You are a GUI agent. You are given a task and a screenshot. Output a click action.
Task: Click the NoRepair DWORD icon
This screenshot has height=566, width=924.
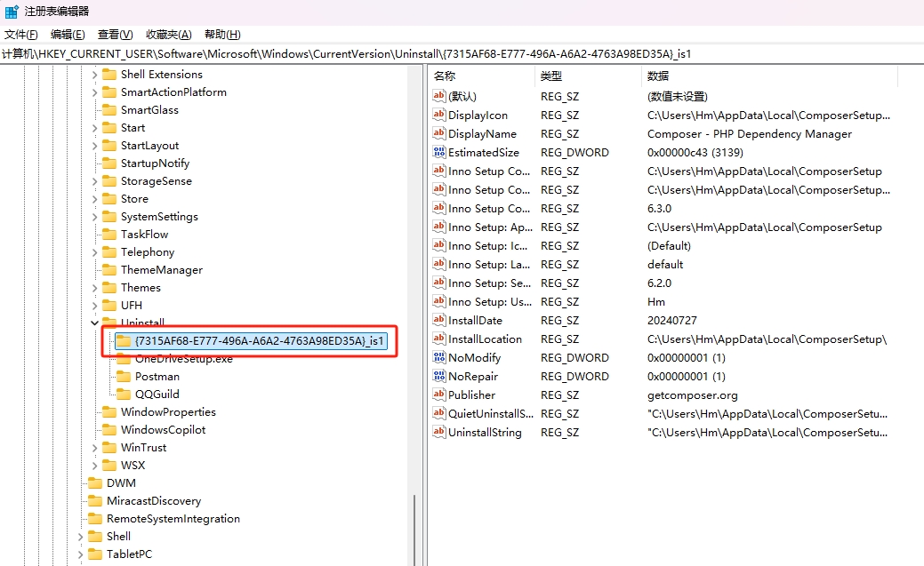439,376
